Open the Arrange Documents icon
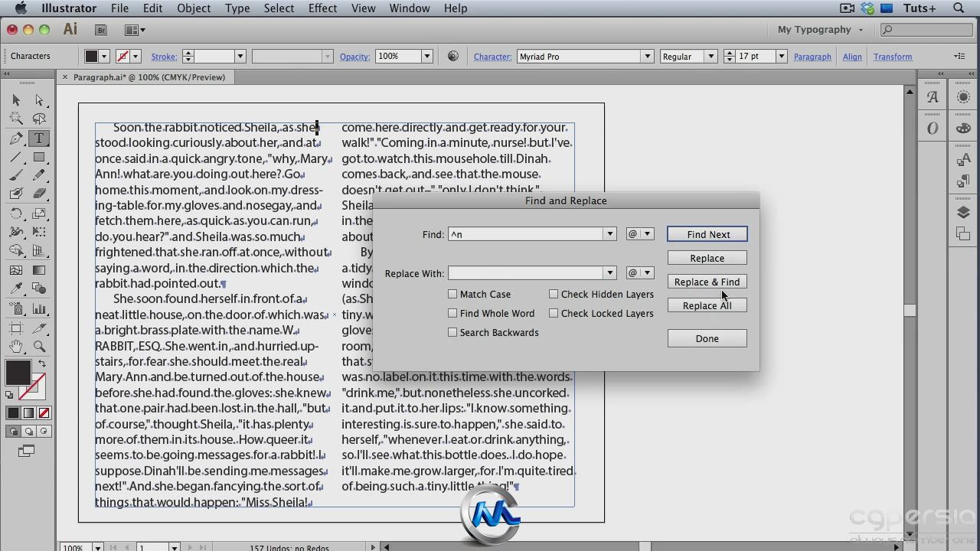The image size is (980, 551). click(135, 30)
